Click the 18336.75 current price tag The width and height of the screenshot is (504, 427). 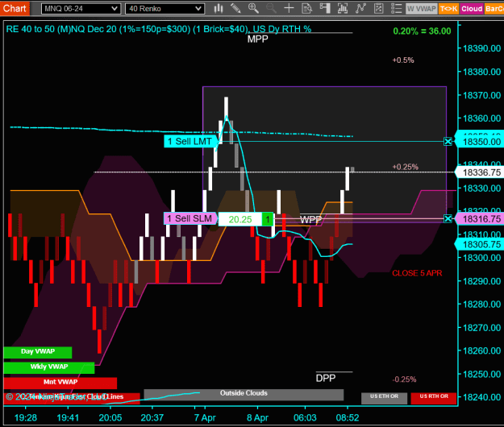point(481,172)
